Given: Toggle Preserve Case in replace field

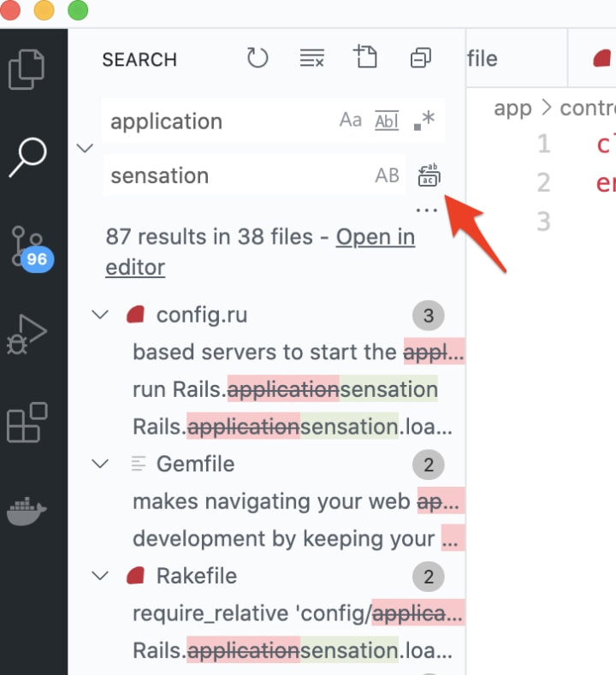Looking at the screenshot, I should tap(387, 175).
